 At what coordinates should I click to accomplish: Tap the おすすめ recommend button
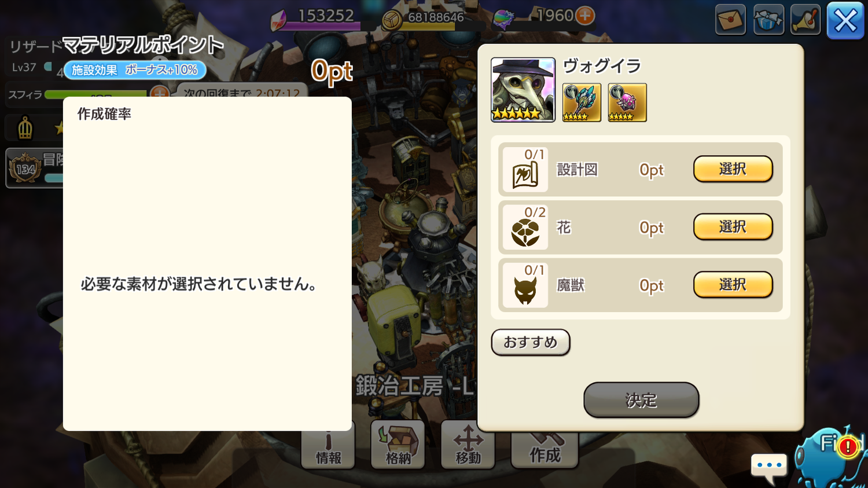tap(531, 342)
